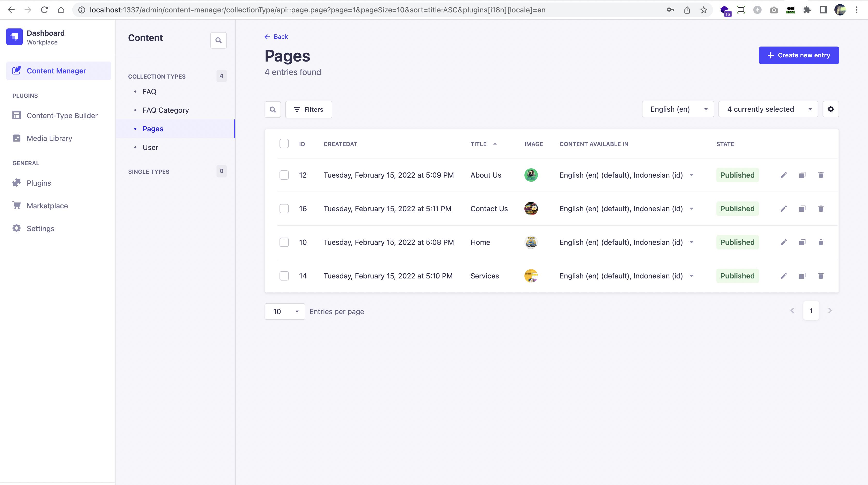Image resolution: width=868 pixels, height=485 pixels.
Task: Select the Pages collection type
Action: click(175, 129)
